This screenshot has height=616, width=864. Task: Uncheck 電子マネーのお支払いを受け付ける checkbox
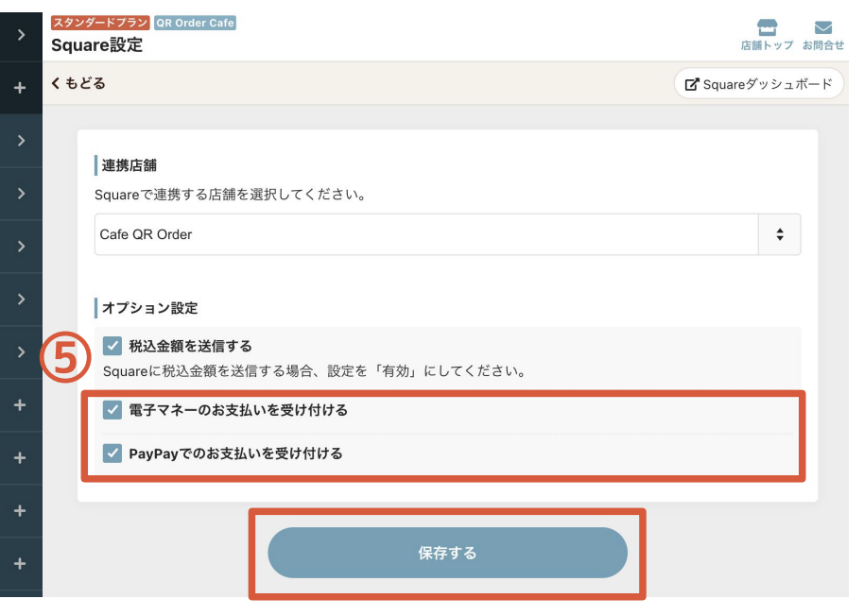[112, 410]
